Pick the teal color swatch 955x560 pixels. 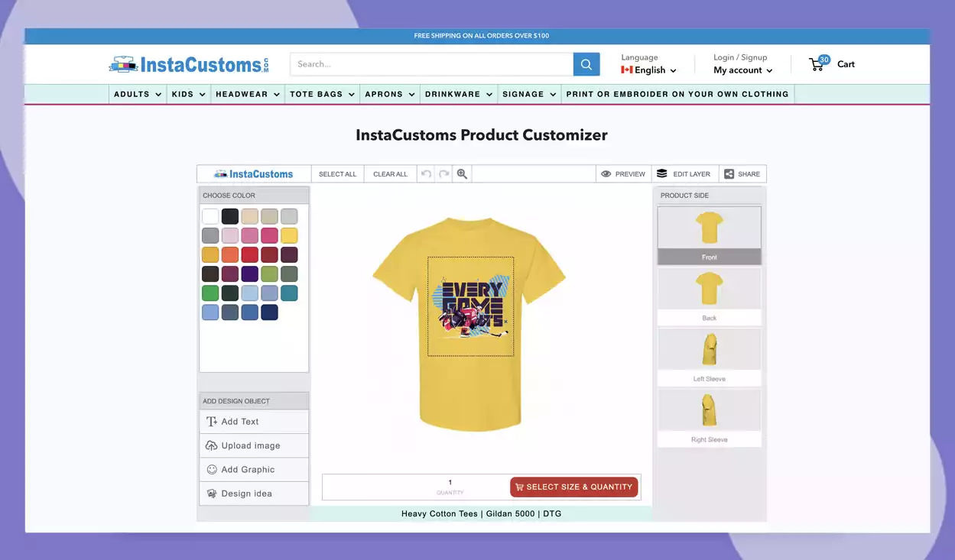coord(289,293)
